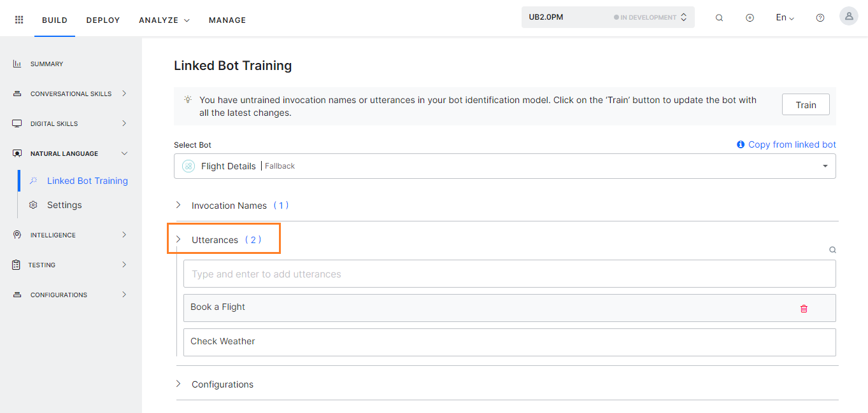
Task: Click the Intelligence brain icon in sidebar
Action: point(16,234)
